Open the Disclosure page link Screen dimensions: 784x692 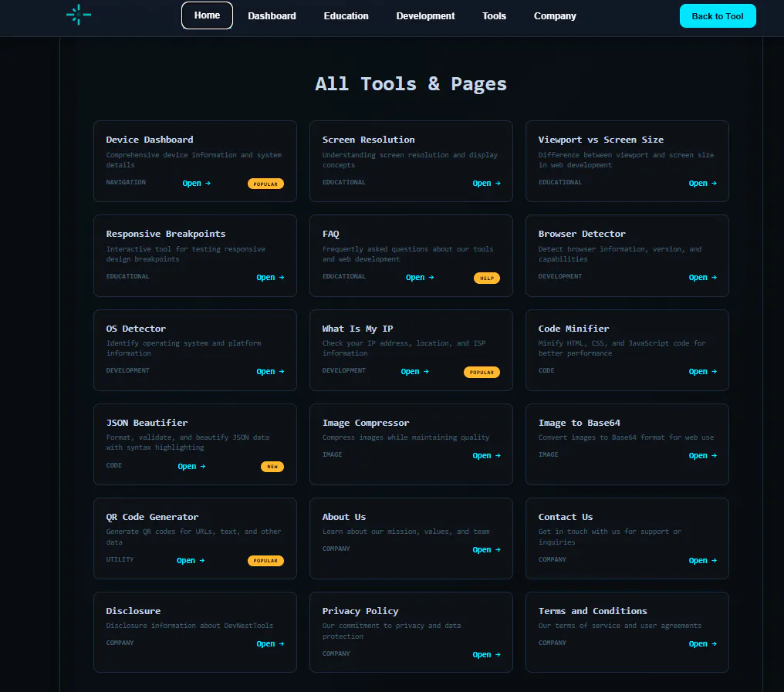pyautogui.click(x=270, y=644)
